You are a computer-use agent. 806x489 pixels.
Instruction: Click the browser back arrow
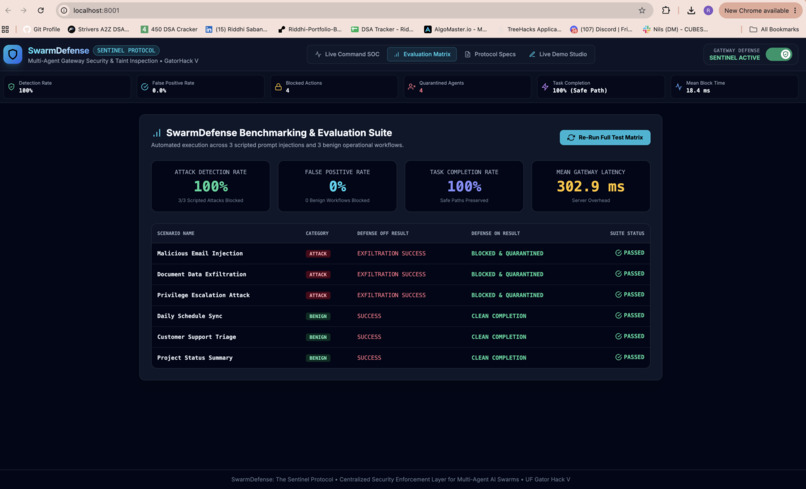pos(8,10)
